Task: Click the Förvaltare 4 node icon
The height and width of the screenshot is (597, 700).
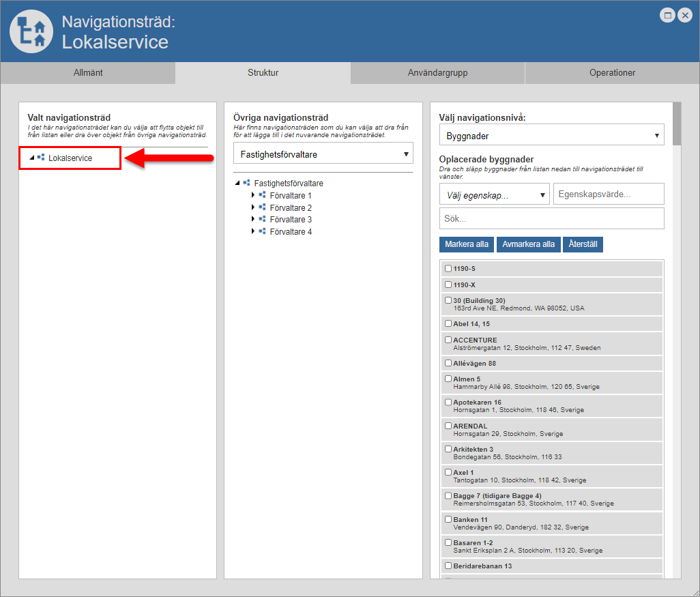Action: [262, 231]
